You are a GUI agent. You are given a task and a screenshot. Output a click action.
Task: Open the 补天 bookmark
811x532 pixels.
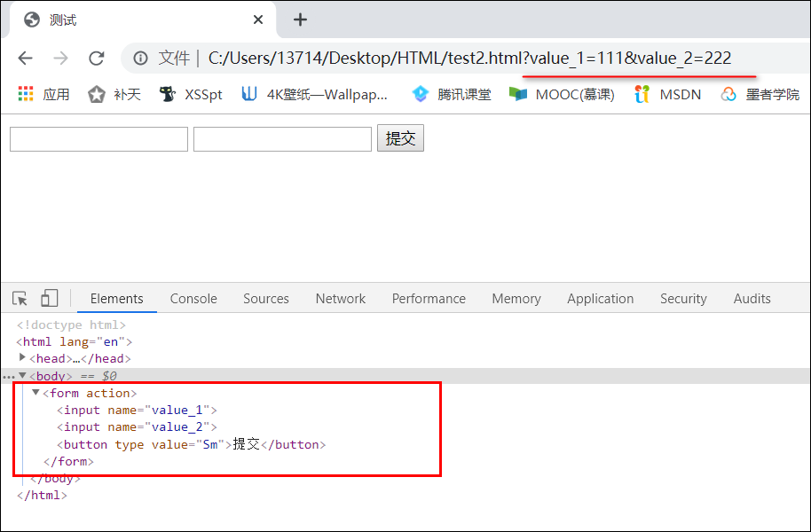coord(114,94)
